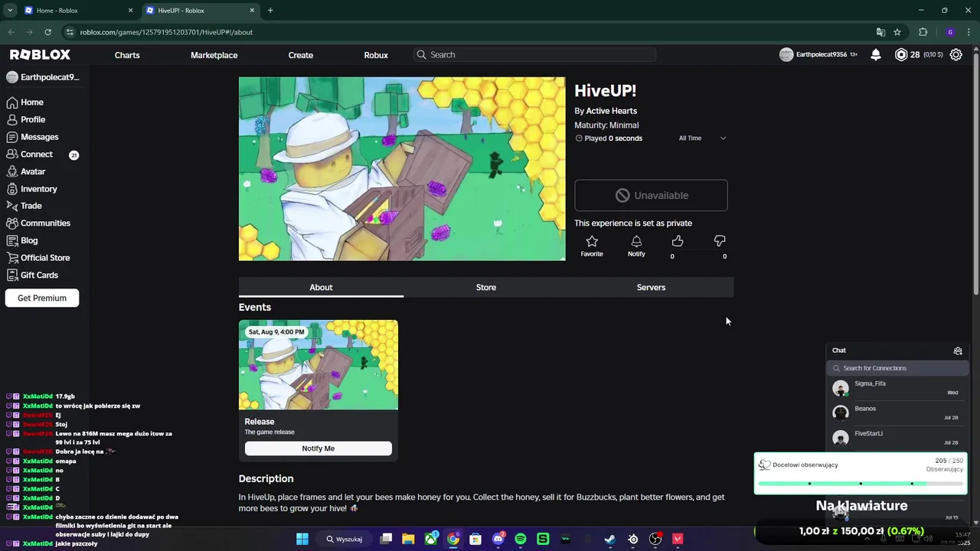
Task: Click the Chrome address bar URL
Action: click(166, 32)
